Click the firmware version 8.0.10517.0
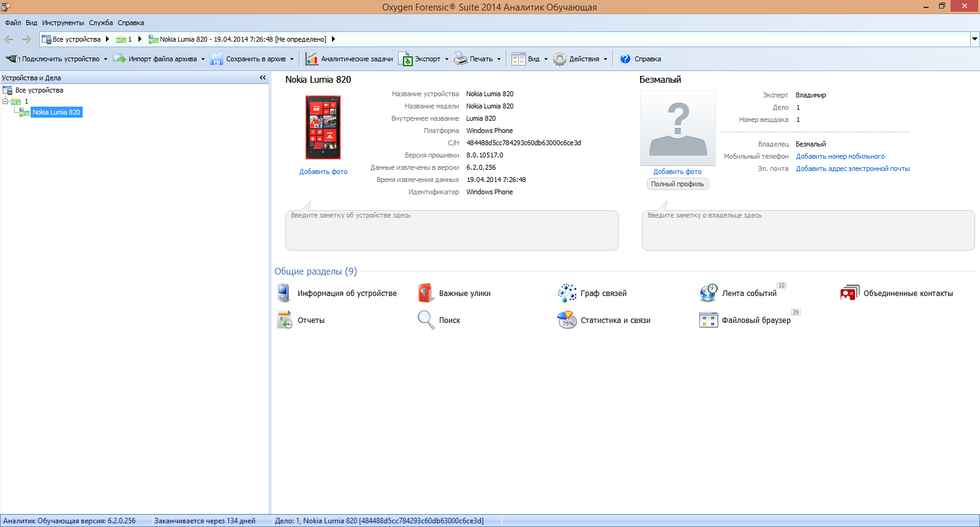This screenshot has width=980, height=527. [x=484, y=155]
